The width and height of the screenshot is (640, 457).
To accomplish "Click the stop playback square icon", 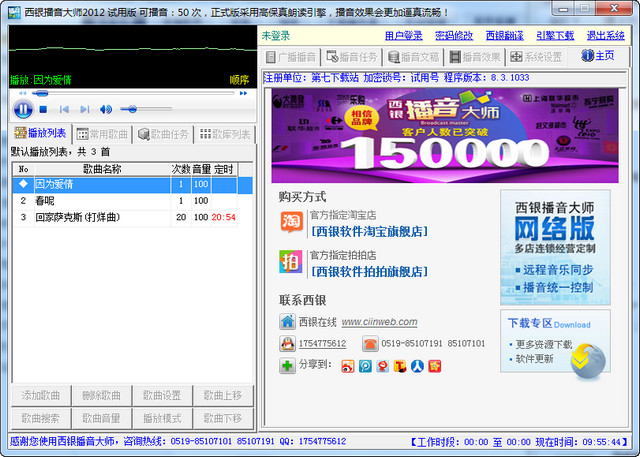I will [x=44, y=109].
